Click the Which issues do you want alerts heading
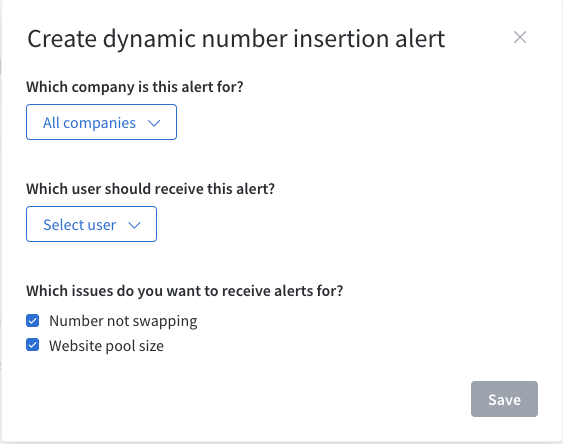Viewport: 563px width, 444px height. (x=185, y=291)
